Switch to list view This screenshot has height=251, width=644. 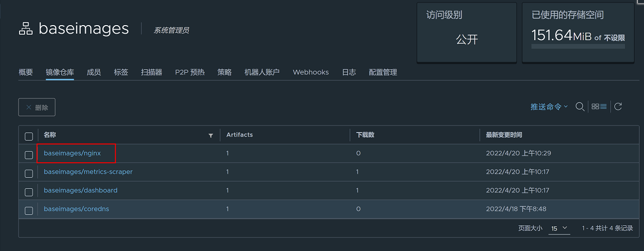tap(603, 106)
